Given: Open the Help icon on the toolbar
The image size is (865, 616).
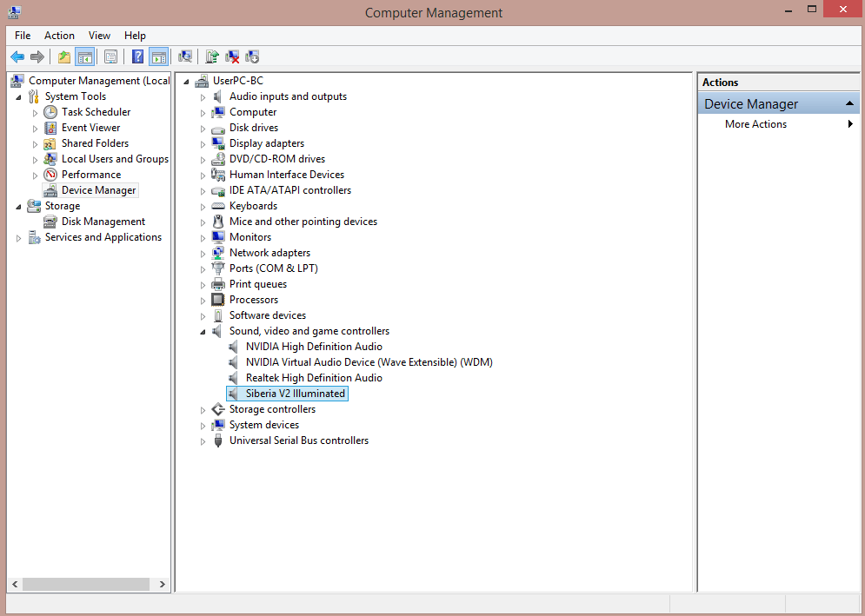Looking at the screenshot, I should click(137, 56).
